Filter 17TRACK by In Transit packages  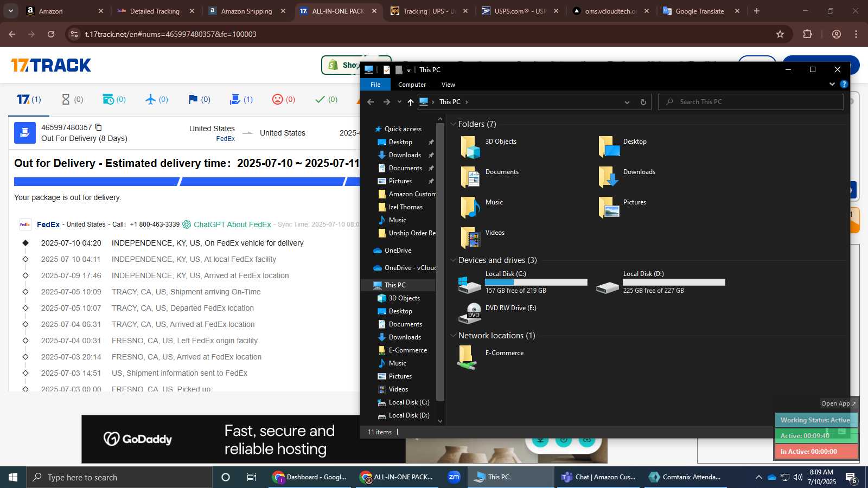pyautogui.click(x=157, y=99)
